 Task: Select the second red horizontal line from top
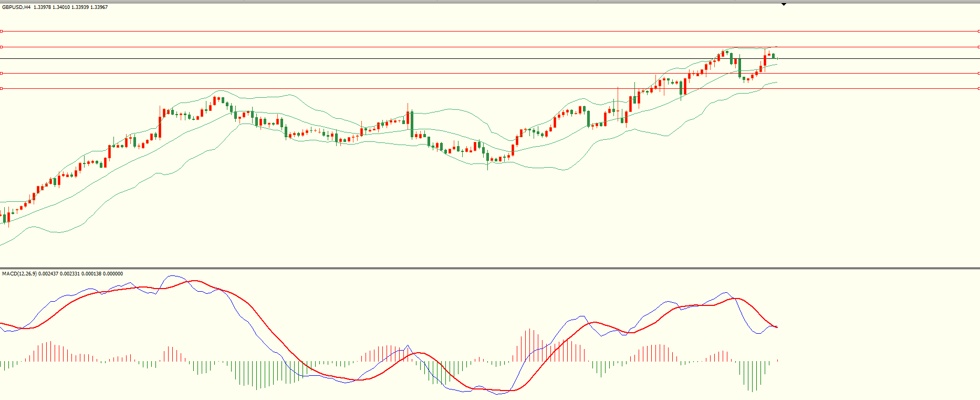tap(490, 47)
